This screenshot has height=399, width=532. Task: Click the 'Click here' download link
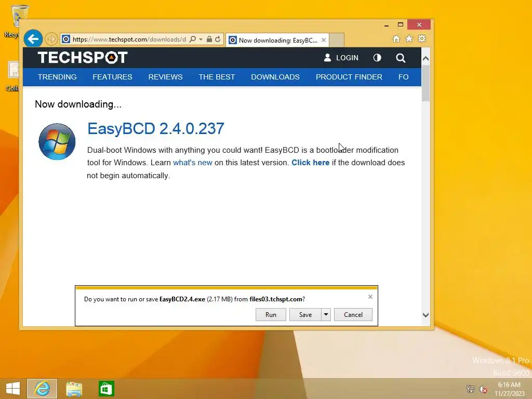click(x=311, y=163)
